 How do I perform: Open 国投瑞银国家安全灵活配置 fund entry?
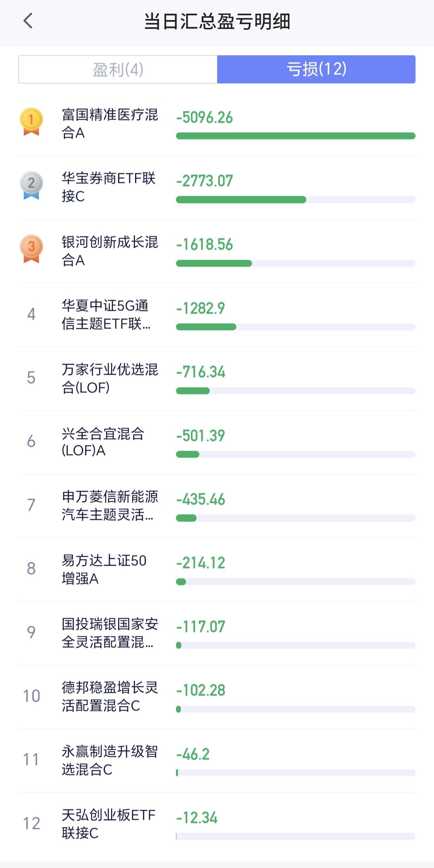(217, 633)
